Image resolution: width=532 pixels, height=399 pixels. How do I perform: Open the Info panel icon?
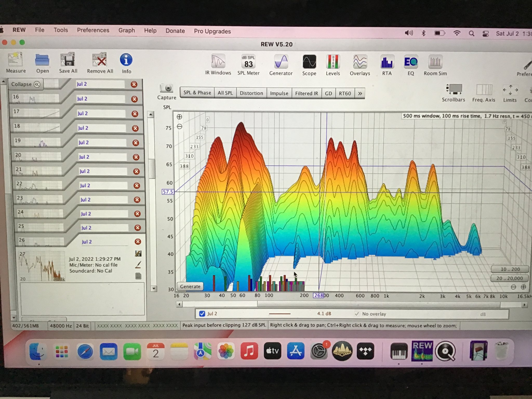tap(126, 63)
